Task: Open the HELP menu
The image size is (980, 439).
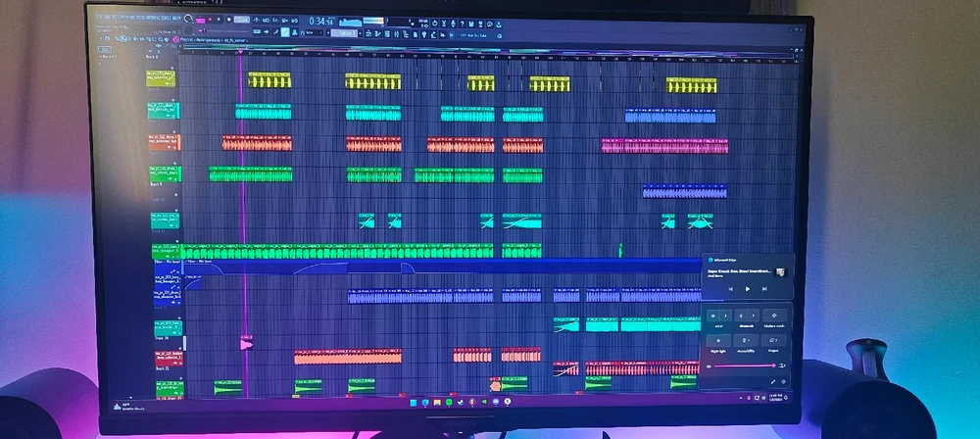Action: pos(176,18)
